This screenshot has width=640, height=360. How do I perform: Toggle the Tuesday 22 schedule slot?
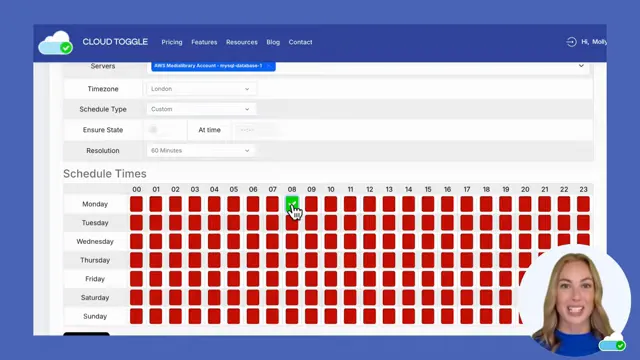tap(564, 222)
